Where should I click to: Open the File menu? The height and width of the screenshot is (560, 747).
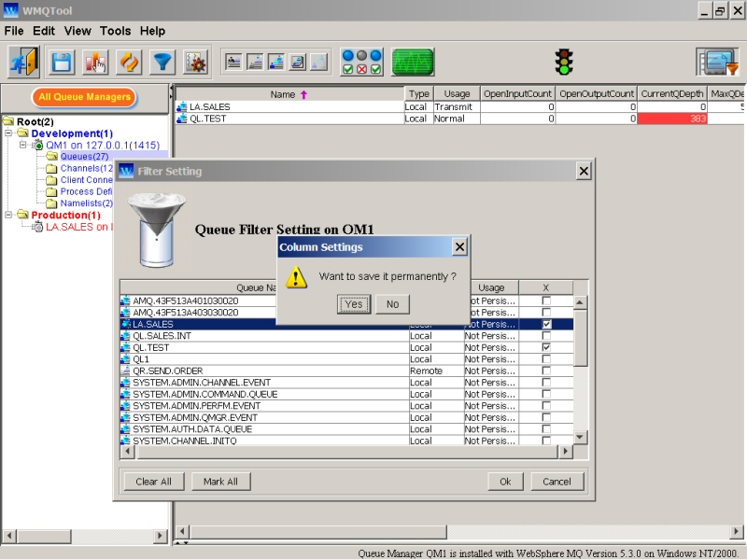tap(14, 31)
